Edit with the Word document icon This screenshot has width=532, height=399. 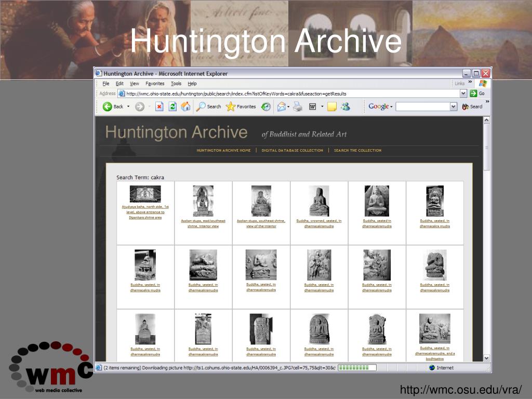coord(312,107)
